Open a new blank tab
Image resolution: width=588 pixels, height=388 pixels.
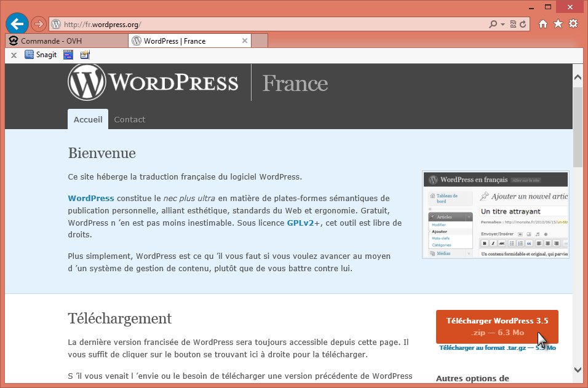click(x=260, y=41)
